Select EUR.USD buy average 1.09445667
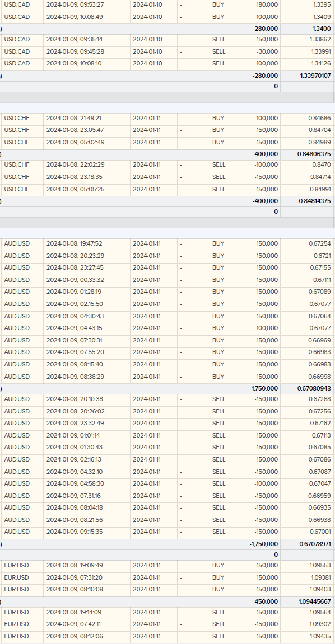Image resolution: width=335 pixels, height=644 pixels. click(x=314, y=601)
